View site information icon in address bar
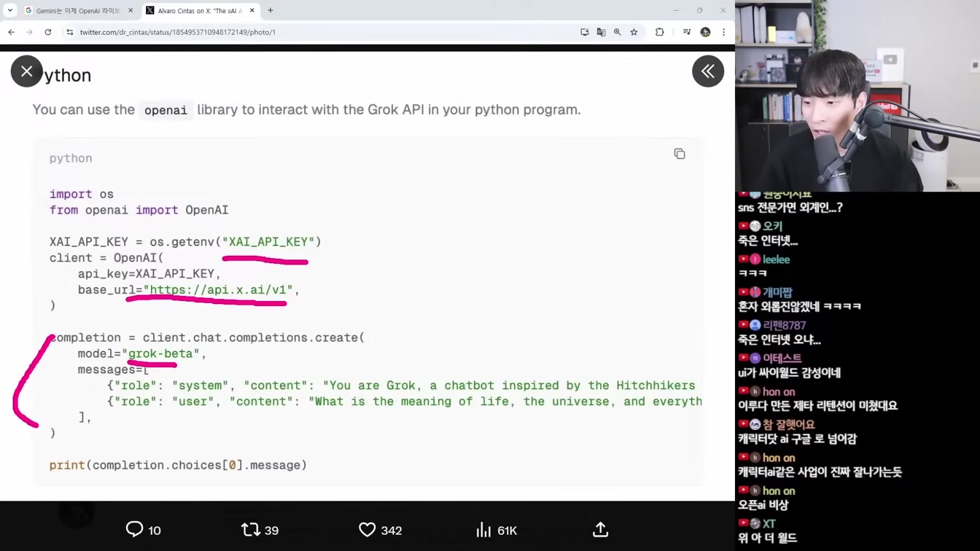 tap(70, 32)
